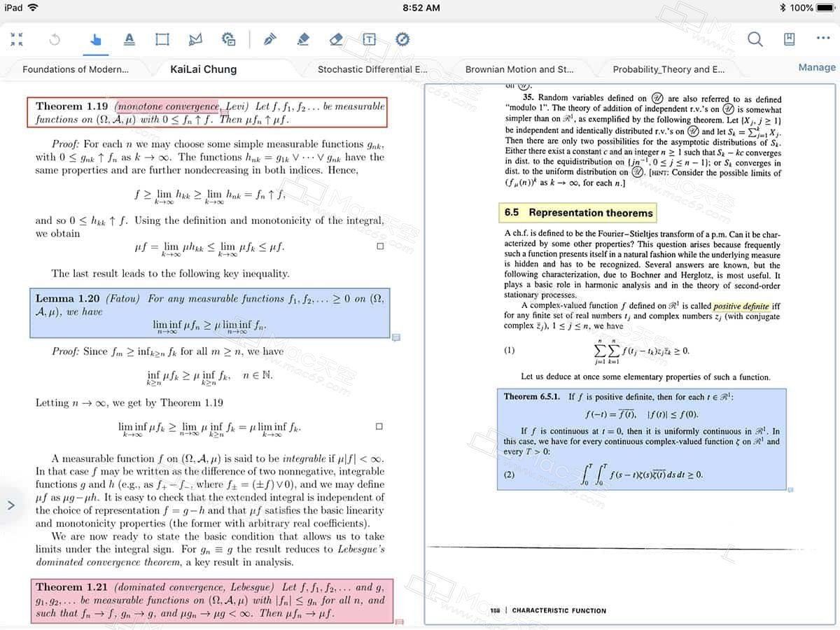The height and width of the screenshot is (630, 840).
Task: Select the pink 'monotone convergence' highlight
Action: [x=167, y=106]
